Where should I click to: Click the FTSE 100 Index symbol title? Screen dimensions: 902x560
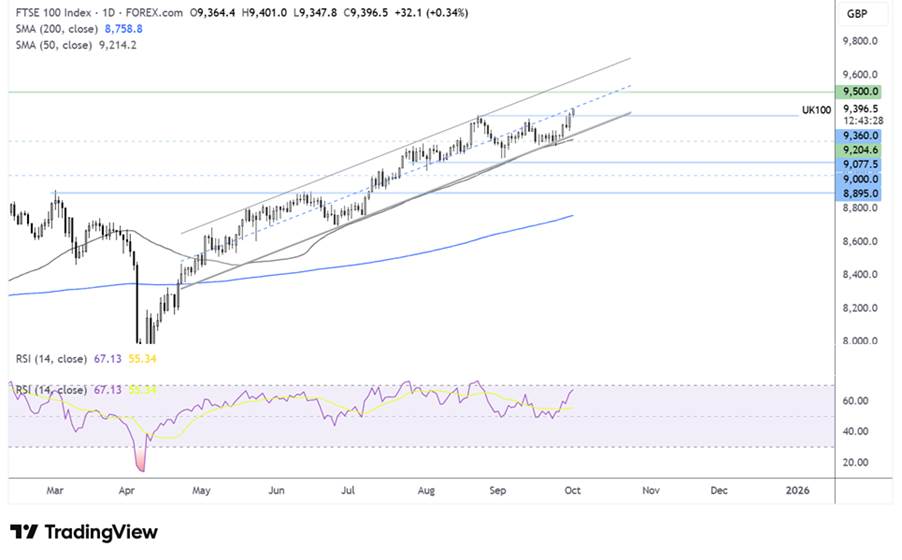(x=48, y=13)
